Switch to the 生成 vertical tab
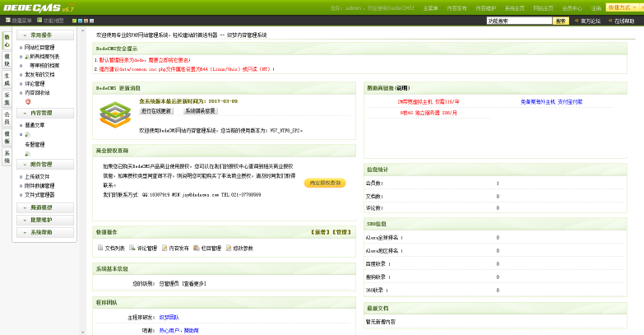 7,79
